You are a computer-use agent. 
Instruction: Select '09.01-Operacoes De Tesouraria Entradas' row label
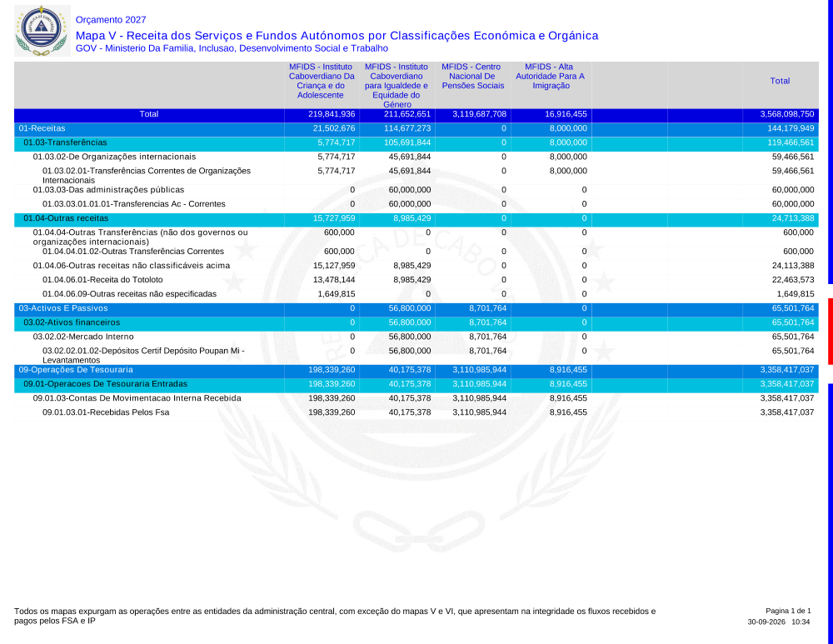coord(105,384)
